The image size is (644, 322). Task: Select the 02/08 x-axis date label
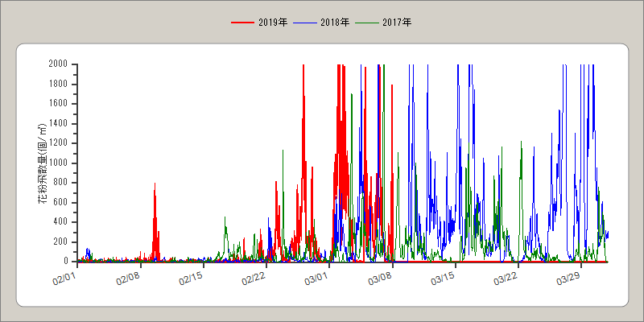point(128,279)
